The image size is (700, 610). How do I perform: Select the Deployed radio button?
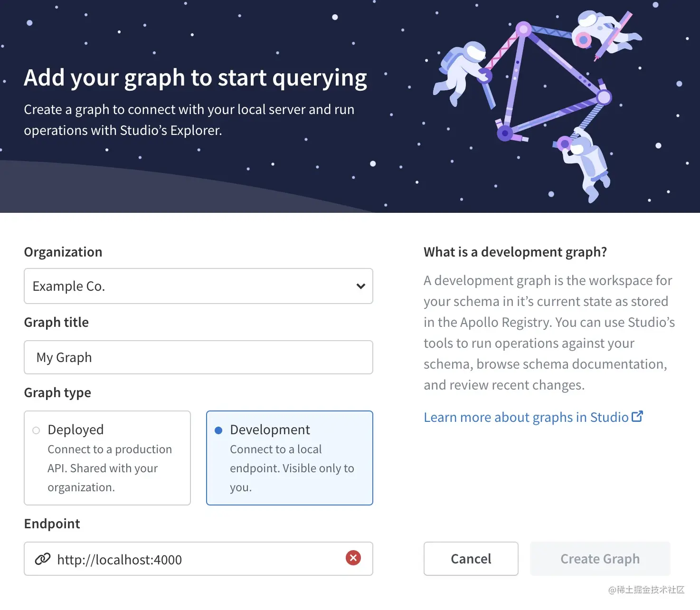click(36, 430)
